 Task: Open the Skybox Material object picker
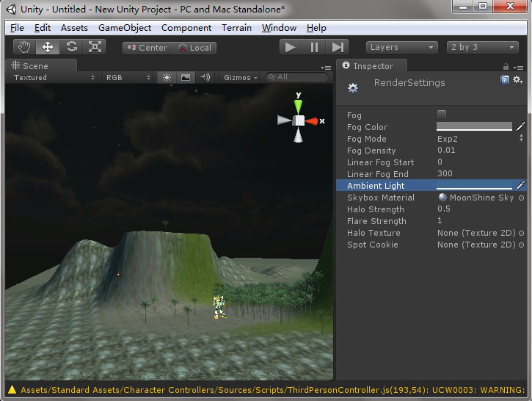pos(522,198)
